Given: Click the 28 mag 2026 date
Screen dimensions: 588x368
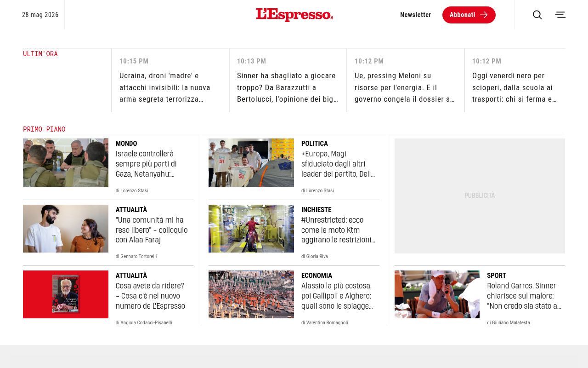Looking at the screenshot, I should pos(40,15).
